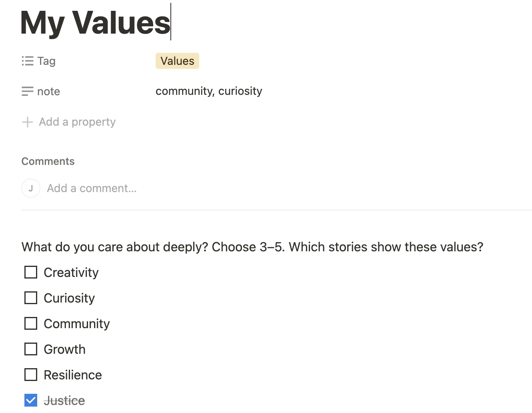Click the Comments section heading

click(48, 161)
